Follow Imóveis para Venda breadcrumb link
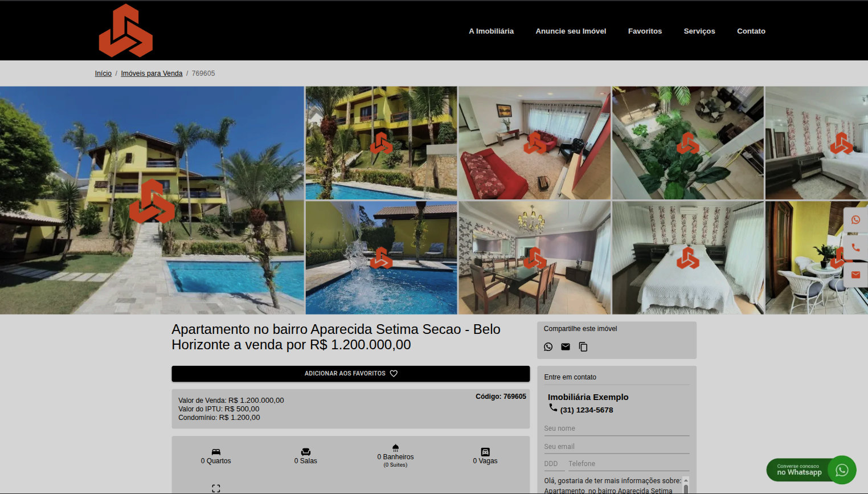The image size is (868, 494). point(152,74)
